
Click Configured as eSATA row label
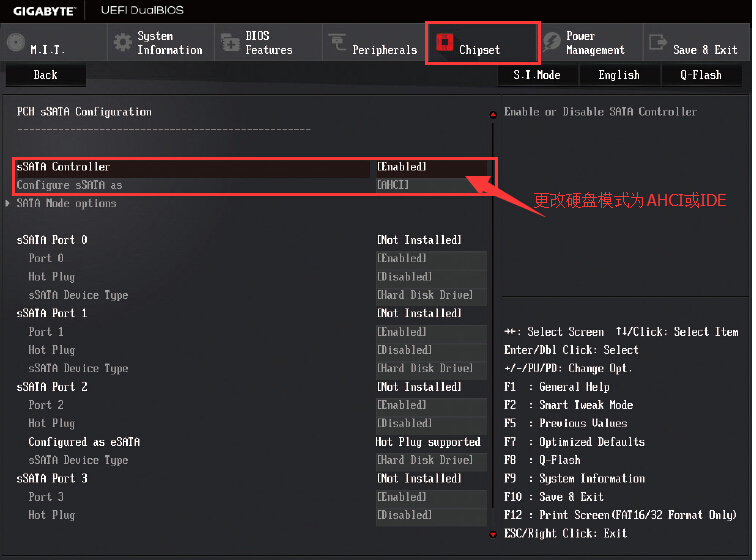point(84,442)
